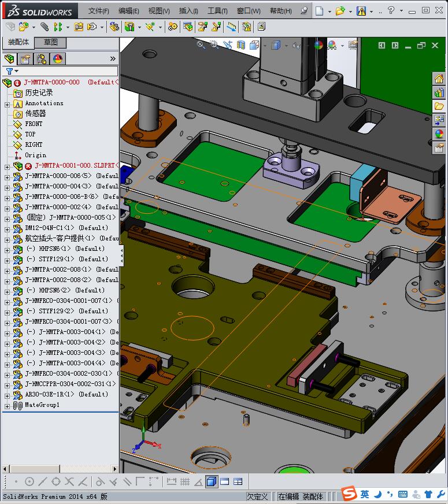
Task: Toggle the two-pane viewport layout button
Action: tap(224, 481)
